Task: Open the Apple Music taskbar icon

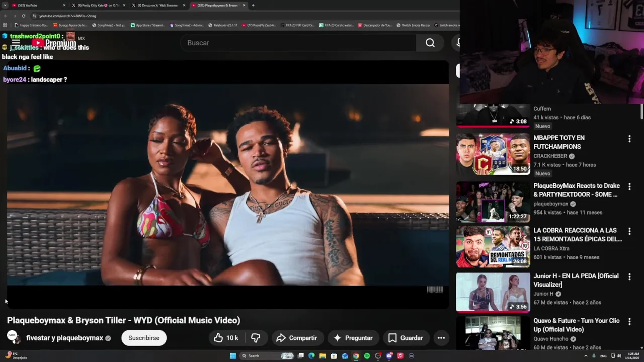Action: pyautogui.click(x=400, y=356)
